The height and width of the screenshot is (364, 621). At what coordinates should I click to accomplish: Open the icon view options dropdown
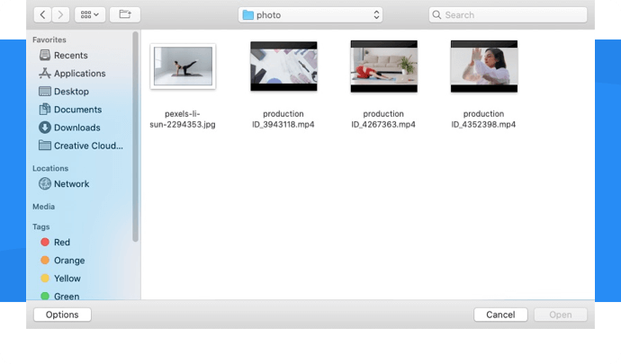click(90, 15)
